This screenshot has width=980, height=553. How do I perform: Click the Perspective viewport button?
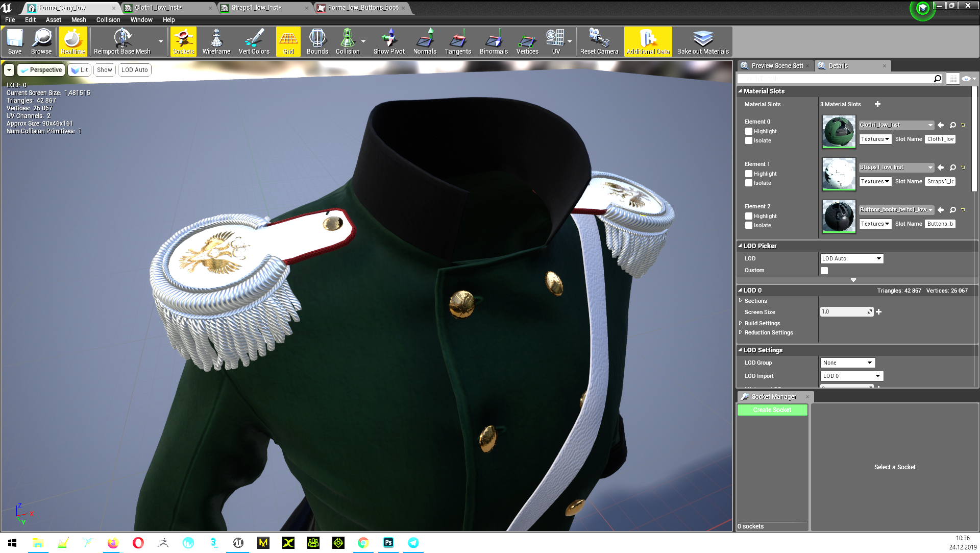coord(41,70)
